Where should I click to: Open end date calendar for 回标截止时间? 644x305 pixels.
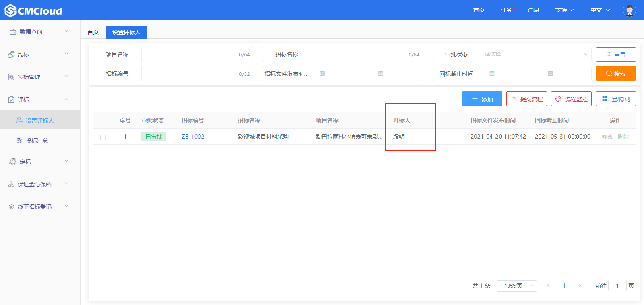[550, 74]
